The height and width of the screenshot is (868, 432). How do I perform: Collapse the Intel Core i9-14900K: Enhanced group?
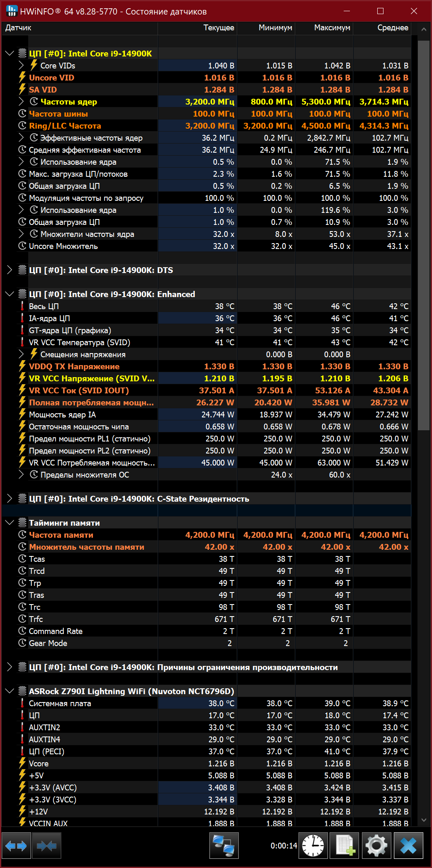click(10, 294)
